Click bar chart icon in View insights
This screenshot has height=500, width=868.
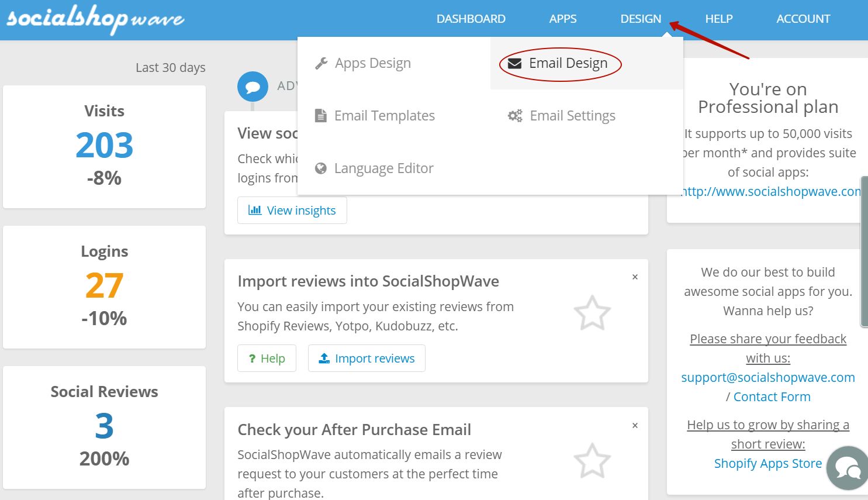[255, 210]
